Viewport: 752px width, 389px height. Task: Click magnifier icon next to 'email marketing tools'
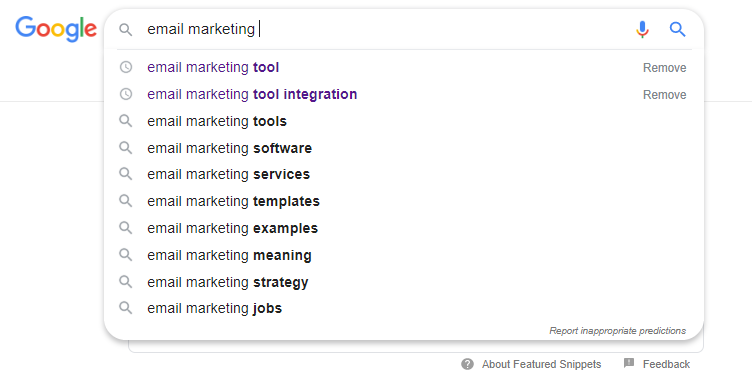point(126,121)
